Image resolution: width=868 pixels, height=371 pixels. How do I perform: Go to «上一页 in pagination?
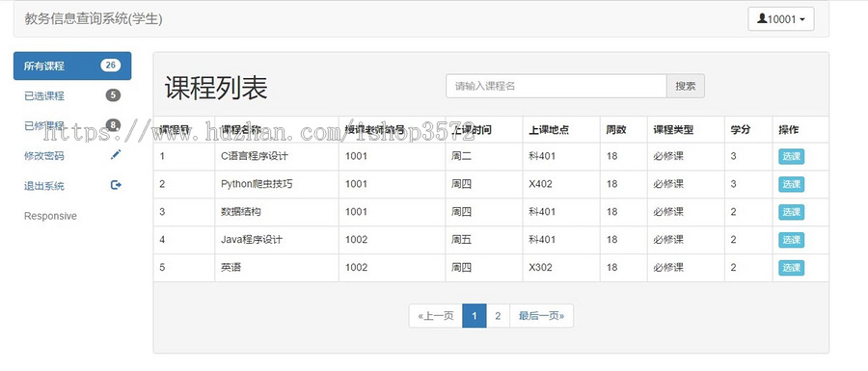click(x=436, y=316)
